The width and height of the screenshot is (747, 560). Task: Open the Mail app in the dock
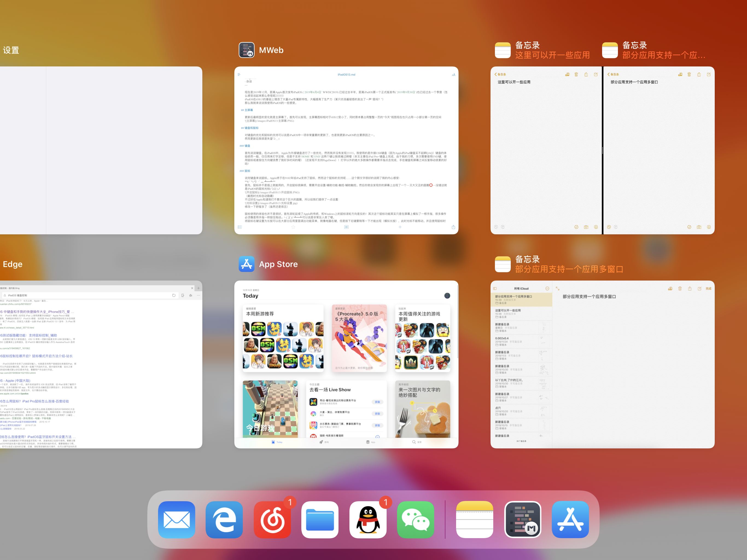pyautogui.click(x=176, y=519)
